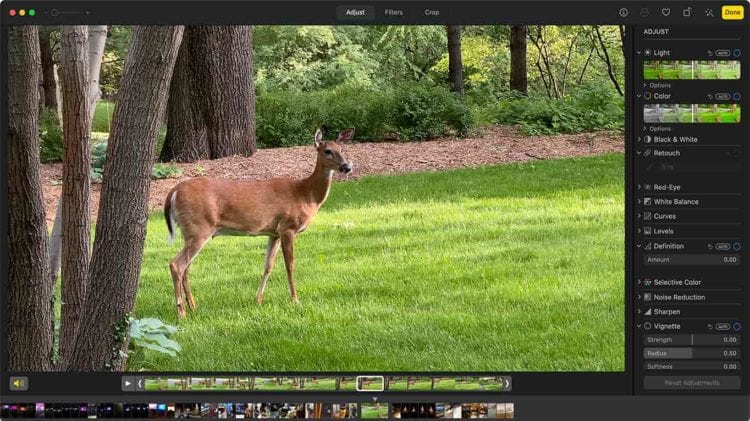Click the Color saturation preview strip slider

pos(692,113)
